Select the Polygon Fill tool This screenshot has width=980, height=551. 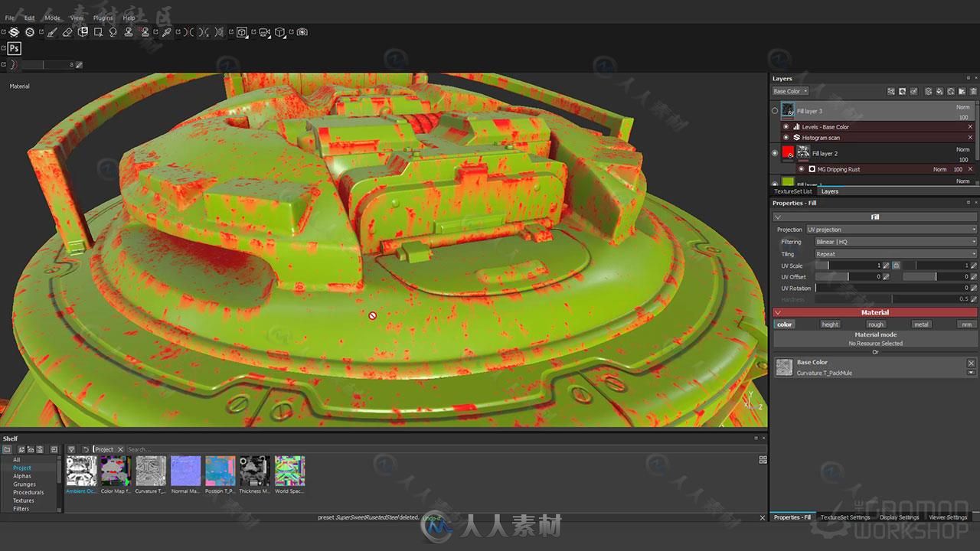point(98,32)
